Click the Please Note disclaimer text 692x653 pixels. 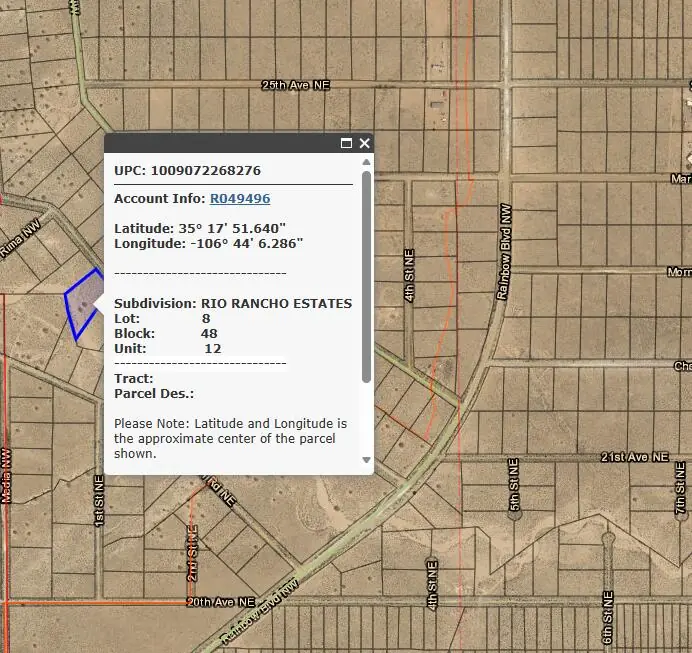[230, 438]
